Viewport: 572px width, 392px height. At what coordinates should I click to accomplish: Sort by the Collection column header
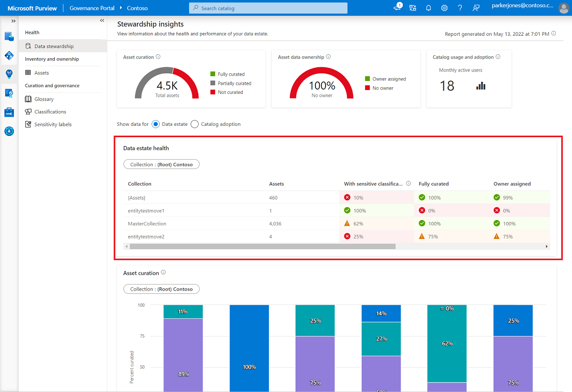coord(140,184)
